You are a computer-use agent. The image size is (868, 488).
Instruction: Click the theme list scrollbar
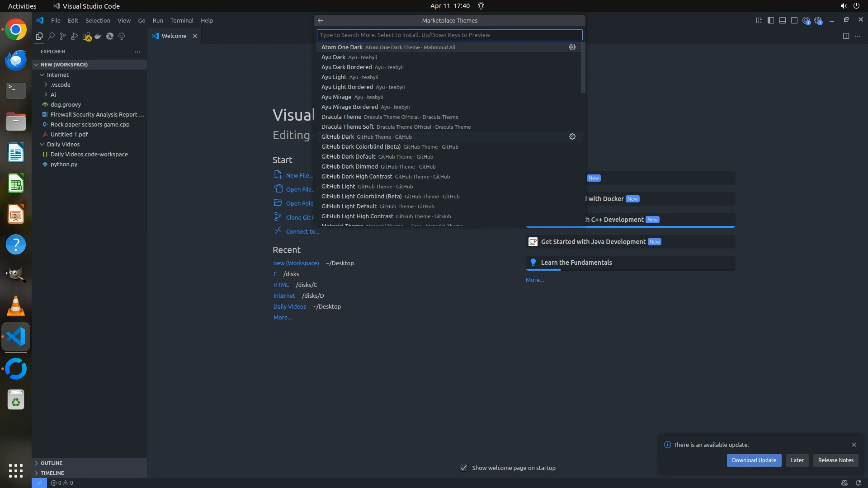click(583, 68)
